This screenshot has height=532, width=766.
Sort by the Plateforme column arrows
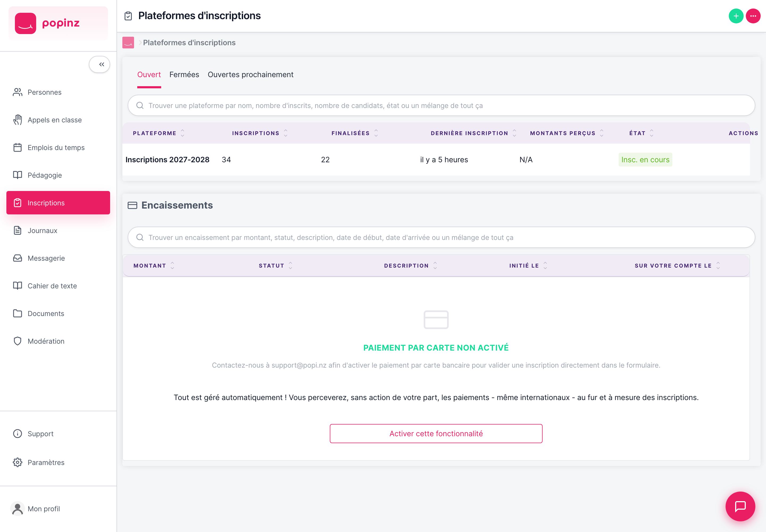[x=183, y=133]
